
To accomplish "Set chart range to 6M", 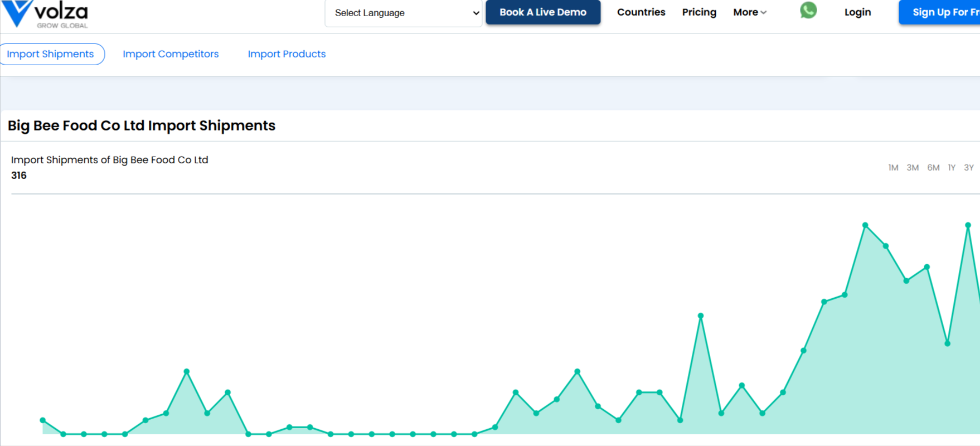I will [933, 168].
